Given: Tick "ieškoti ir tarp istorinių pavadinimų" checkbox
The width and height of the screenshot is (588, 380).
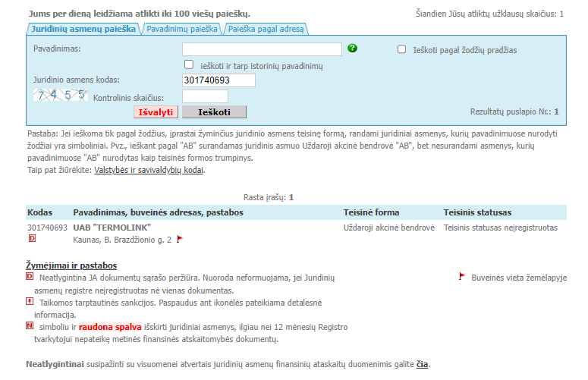Looking at the screenshot, I should (189, 65).
